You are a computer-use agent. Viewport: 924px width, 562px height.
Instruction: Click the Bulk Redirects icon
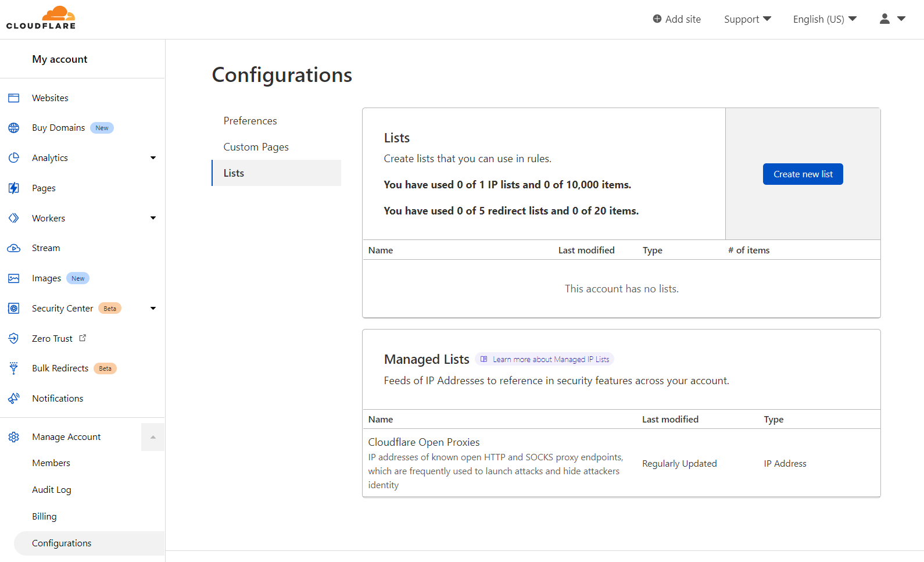pyautogui.click(x=14, y=368)
